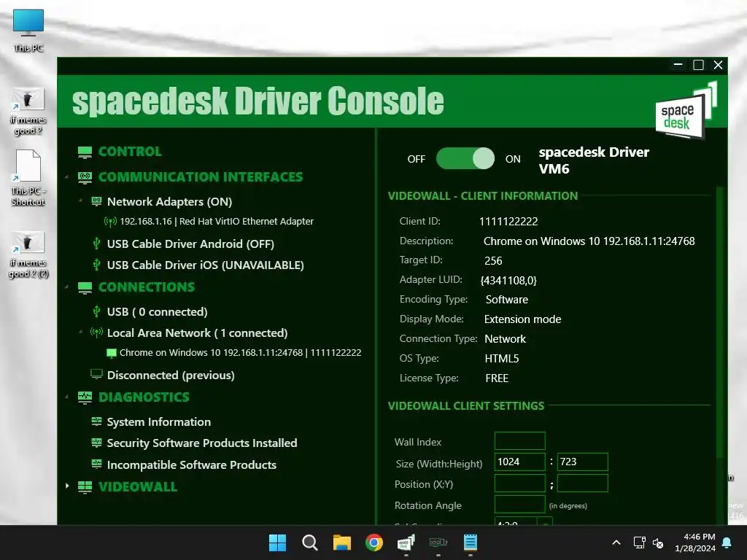747x560 pixels.
Task: Click the green screen icon for Chrome client
Action: (x=112, y=353)
